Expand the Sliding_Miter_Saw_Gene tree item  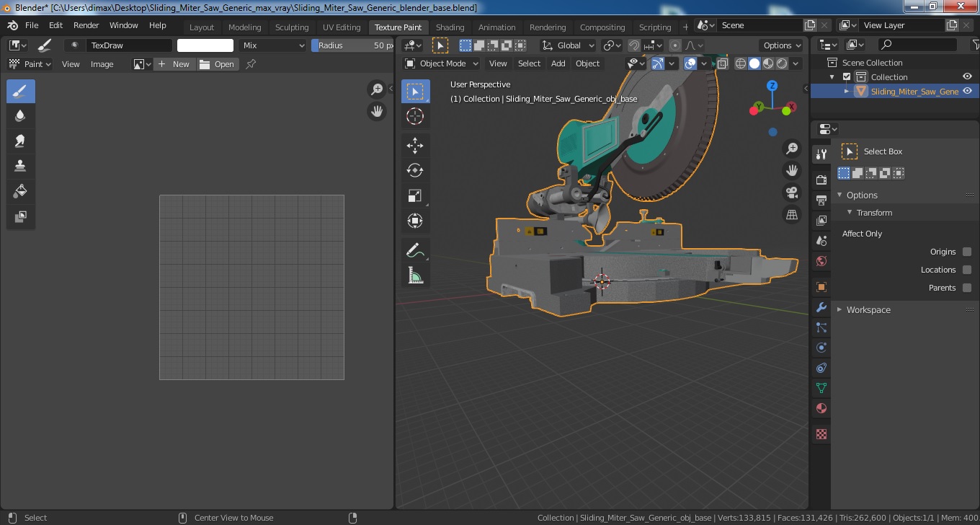[x=847, y=92]
